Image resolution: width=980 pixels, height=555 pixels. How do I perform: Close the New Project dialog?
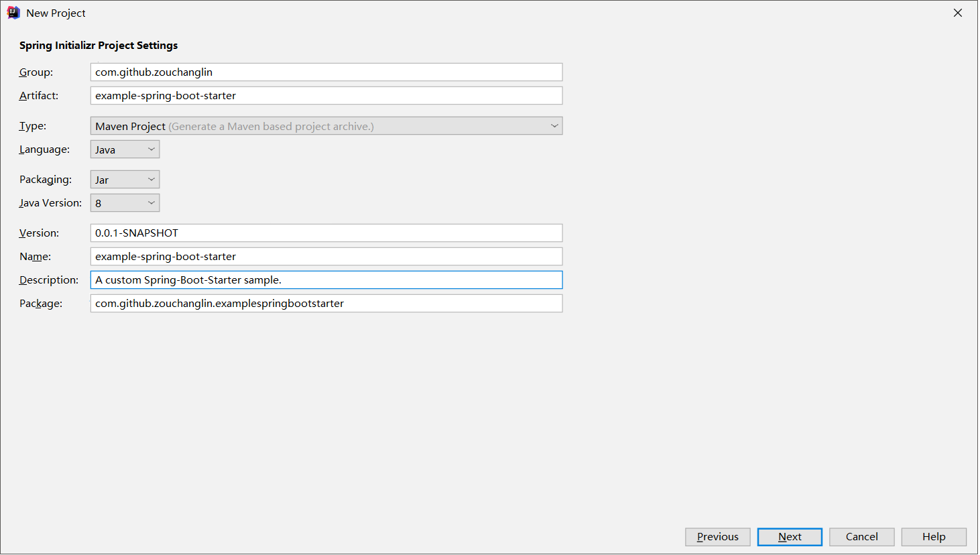pyautogui.click(x=958, y=13)
